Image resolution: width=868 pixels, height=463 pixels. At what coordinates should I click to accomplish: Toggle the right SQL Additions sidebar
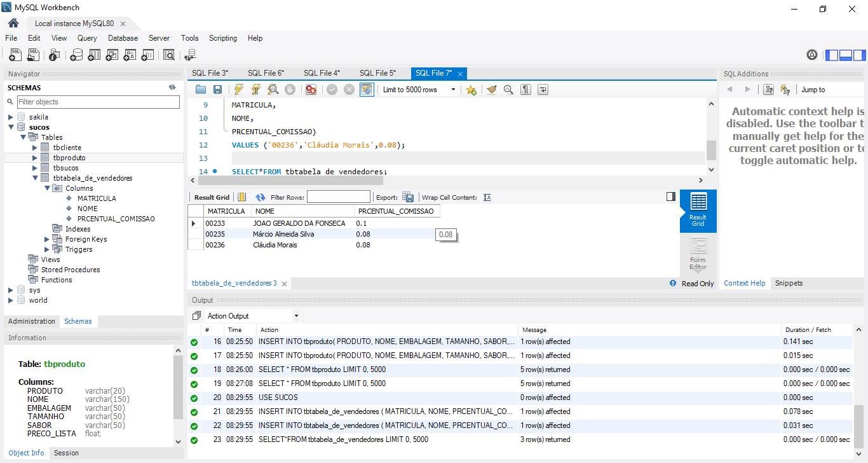(858, 55)
